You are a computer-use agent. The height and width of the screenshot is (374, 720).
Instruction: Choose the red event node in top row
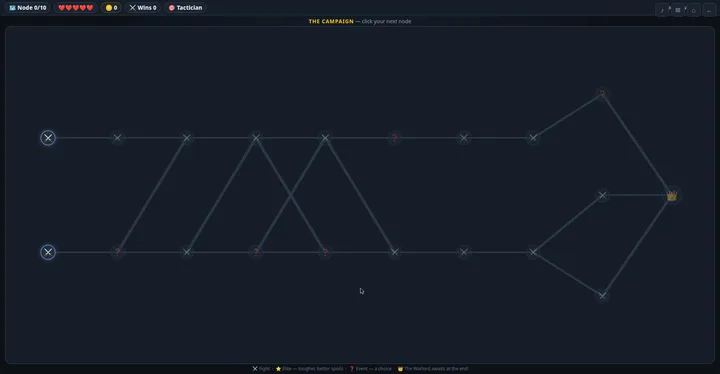coord(394,138)
